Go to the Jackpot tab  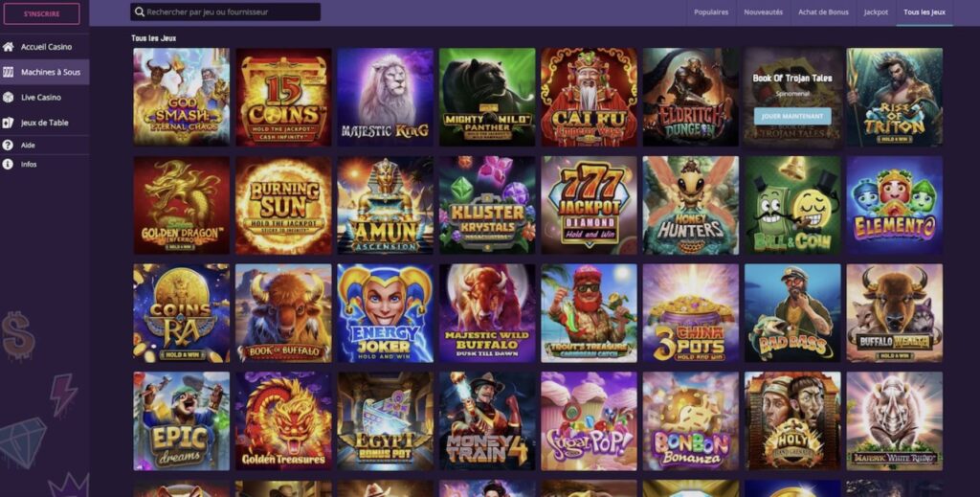tap(876, 12)
